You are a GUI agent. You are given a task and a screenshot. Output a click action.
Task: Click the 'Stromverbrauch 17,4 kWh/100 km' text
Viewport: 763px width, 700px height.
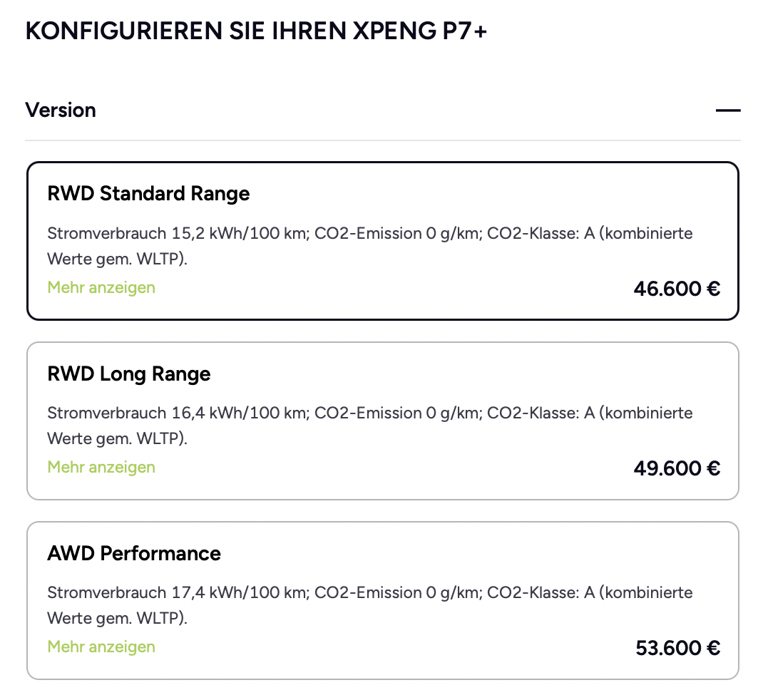[176, 592]
